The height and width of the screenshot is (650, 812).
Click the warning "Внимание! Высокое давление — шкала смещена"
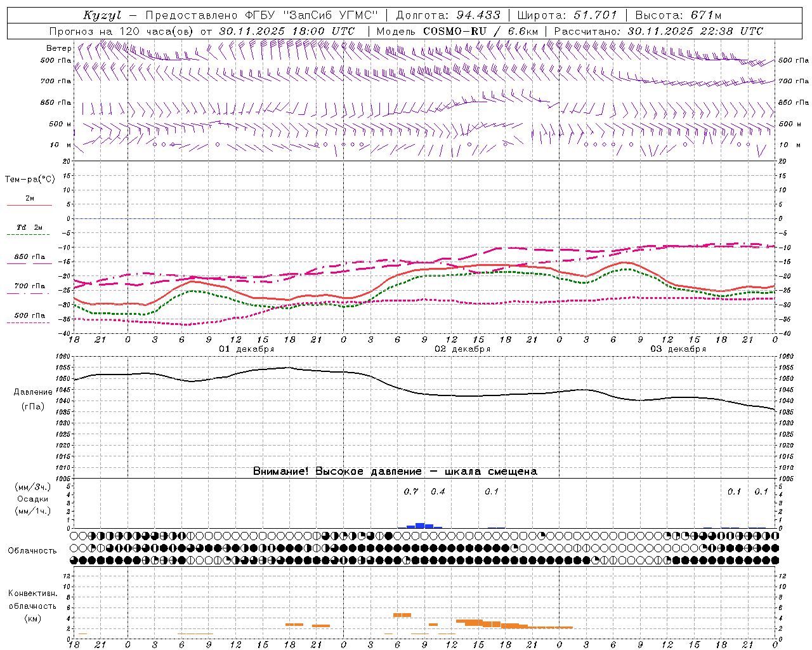(x=395, y=472)
